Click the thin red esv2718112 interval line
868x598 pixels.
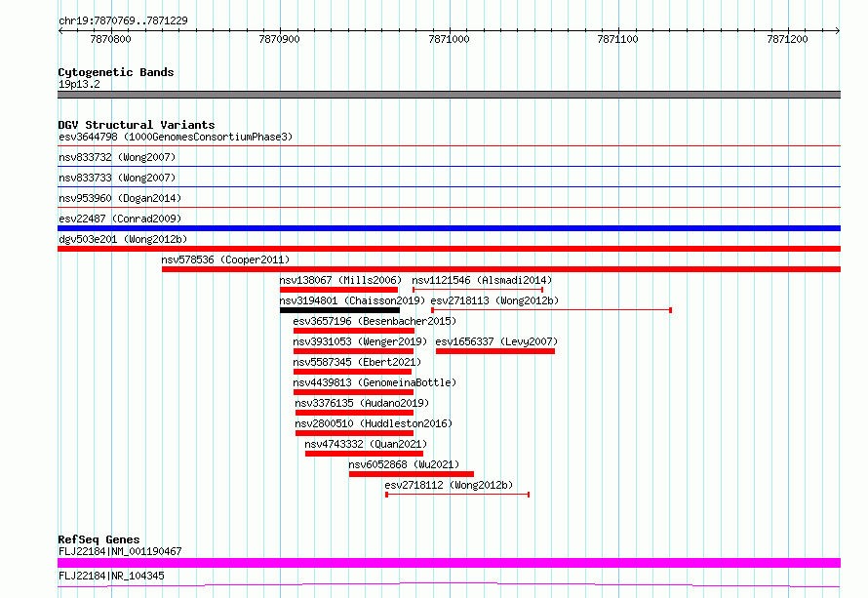coord(457,495)
